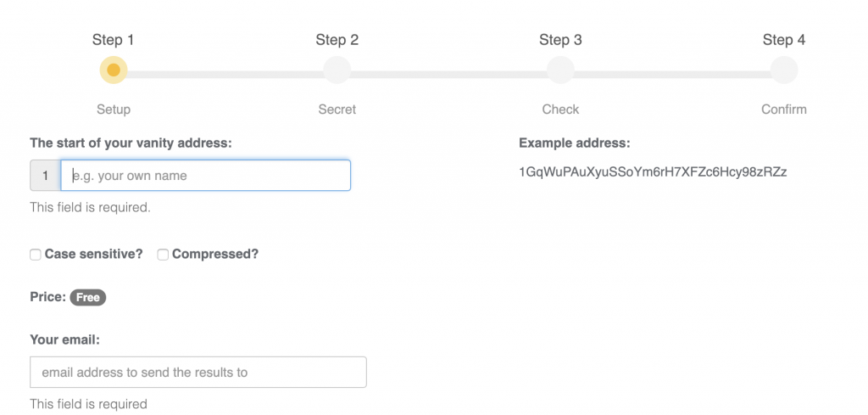Jump to the Confirm step label
This screenshot has height=415, width=868.
pos(784,109)
